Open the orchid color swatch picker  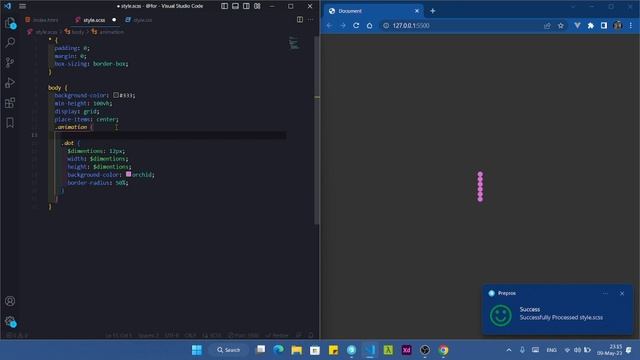click(x=129, y=174)
